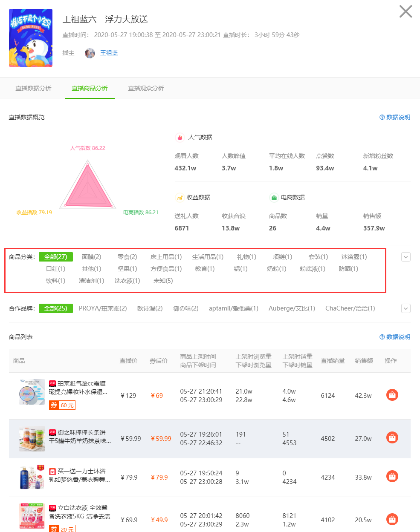Click the 60 元 coupon tag
The width and height of the screenshot is (420, 532).
click(x=62, y=405)
